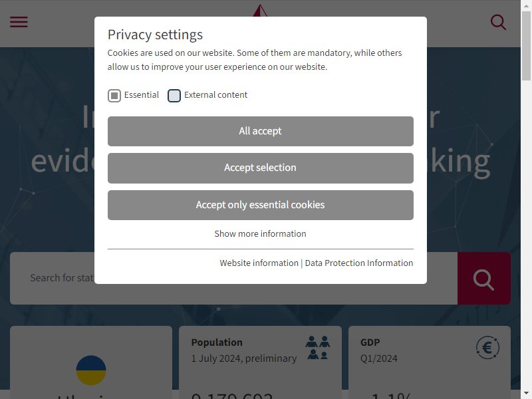Click the Accept selection button
This screenshot has width=532, height=399.
pos(261,168)
